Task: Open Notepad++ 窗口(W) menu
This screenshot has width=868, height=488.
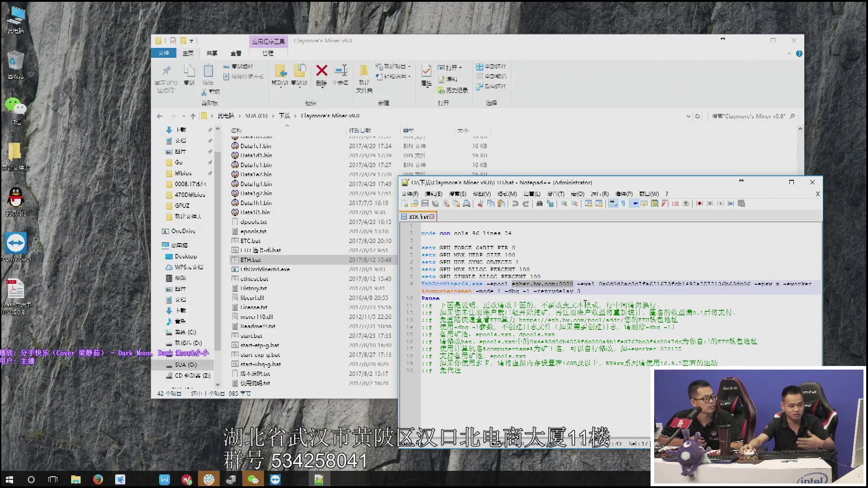Action: [x=649, y=194]
